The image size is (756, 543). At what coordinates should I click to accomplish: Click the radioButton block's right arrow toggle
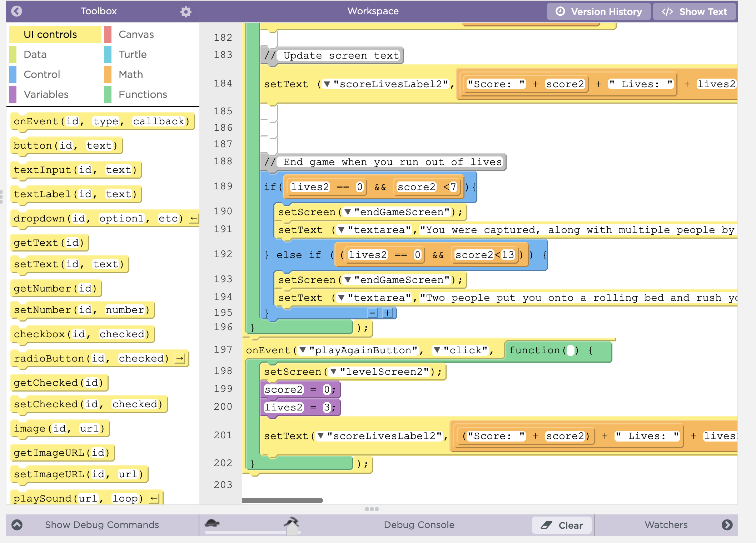180,358
